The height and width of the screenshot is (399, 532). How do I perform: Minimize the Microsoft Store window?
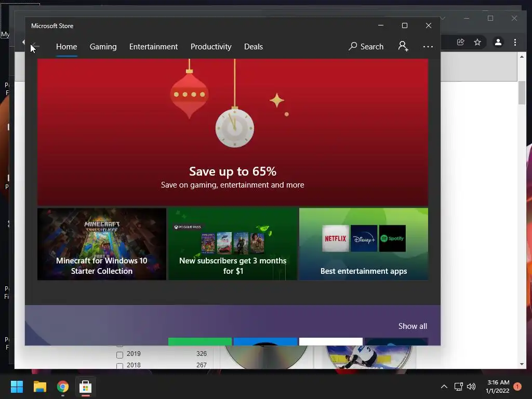point(381,25)
